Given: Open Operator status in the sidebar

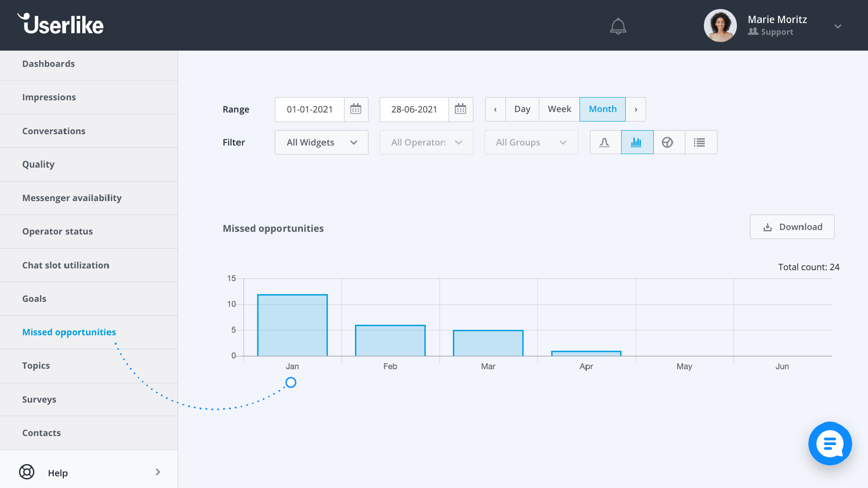Looking at the screenshot, I should [89, 231].
